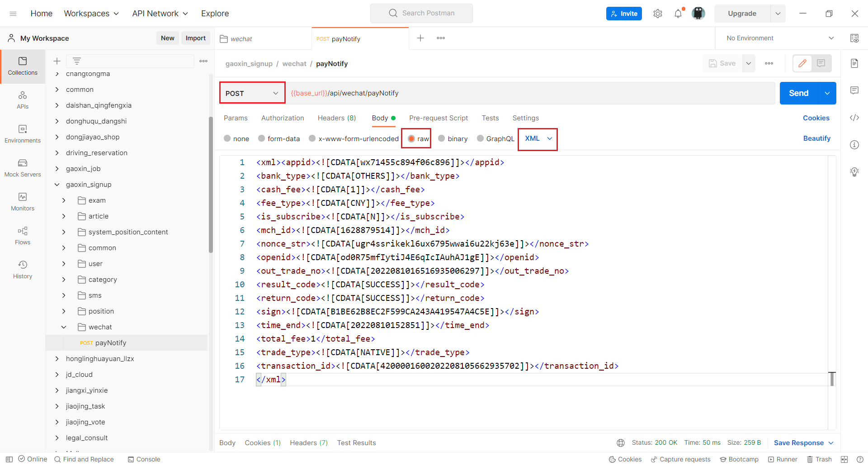
Task: Expand the gaoxin_job collection
Action: pos(57,169)
